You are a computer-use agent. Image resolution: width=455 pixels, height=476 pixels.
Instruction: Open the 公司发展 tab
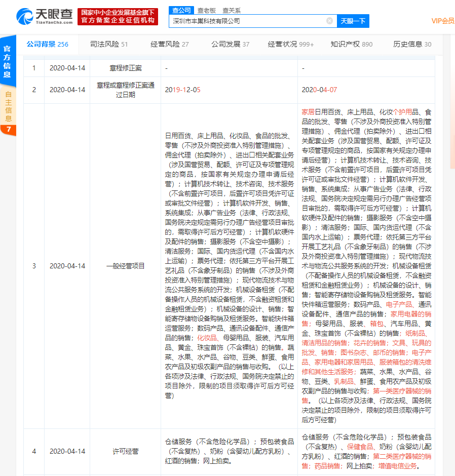tap(230, 44)
